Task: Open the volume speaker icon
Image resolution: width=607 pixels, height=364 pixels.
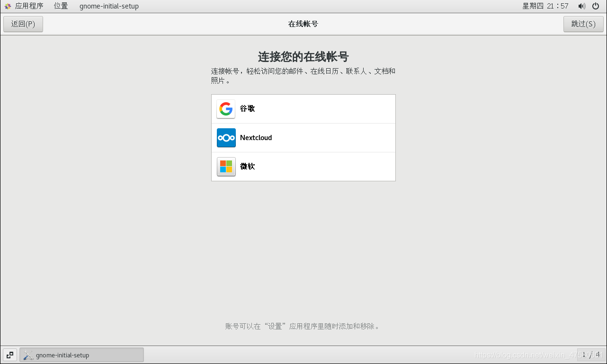Action: point(582,6)
